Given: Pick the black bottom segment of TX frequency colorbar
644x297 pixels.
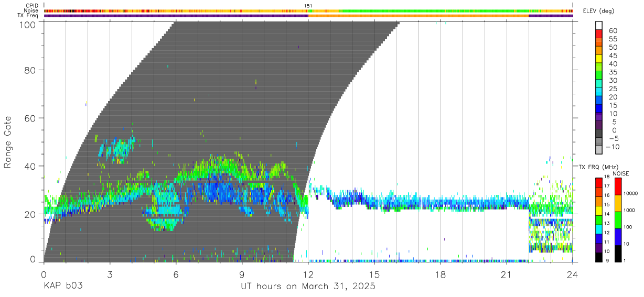Looking at the screenshot, I should point(599,257).
